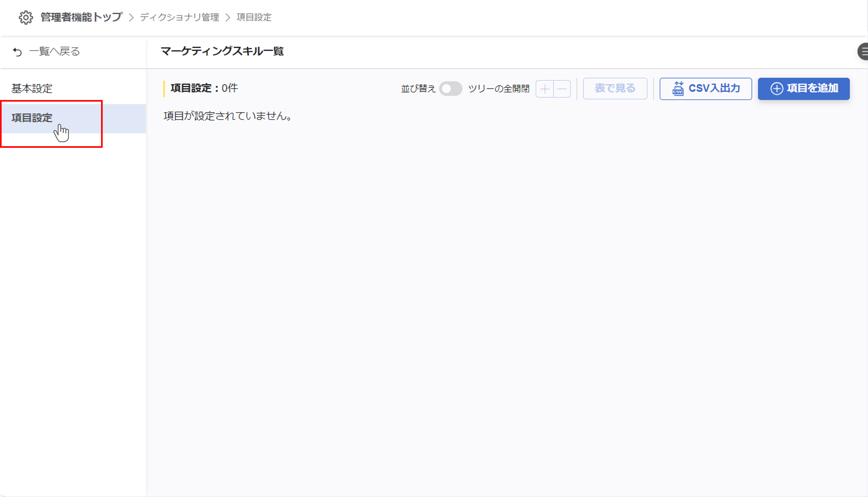Click the 項目を追加 button text
The height and width of the screenshot is (497, 868).
click(812, 88)
